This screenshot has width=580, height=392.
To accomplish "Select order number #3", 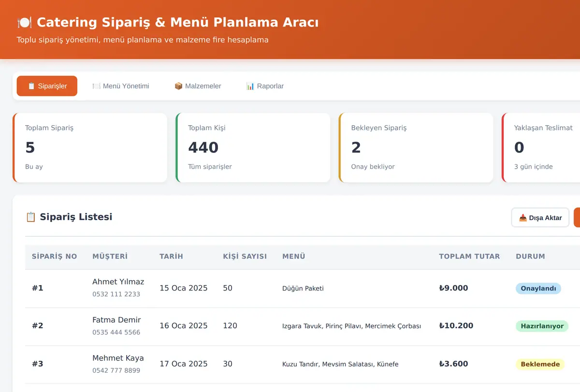I will pyautogui.click(x=38, y=364).
